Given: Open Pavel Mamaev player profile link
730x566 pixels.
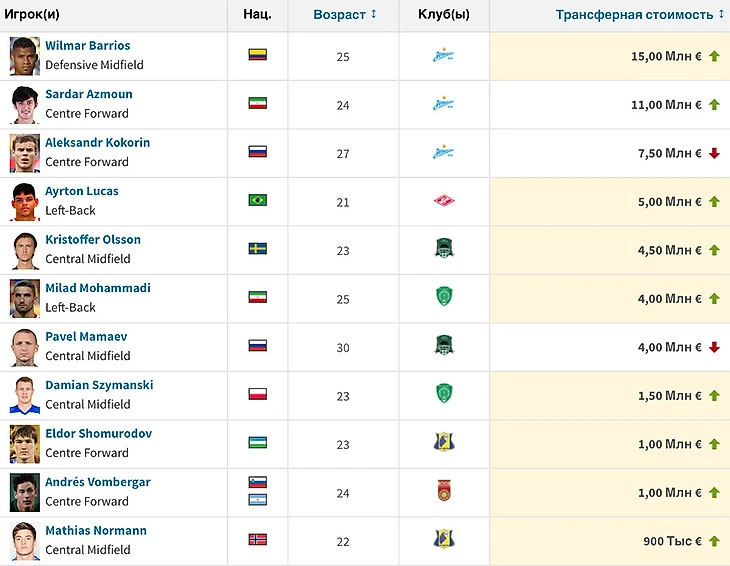Looking at the screenshot, I should pos(86,337).
